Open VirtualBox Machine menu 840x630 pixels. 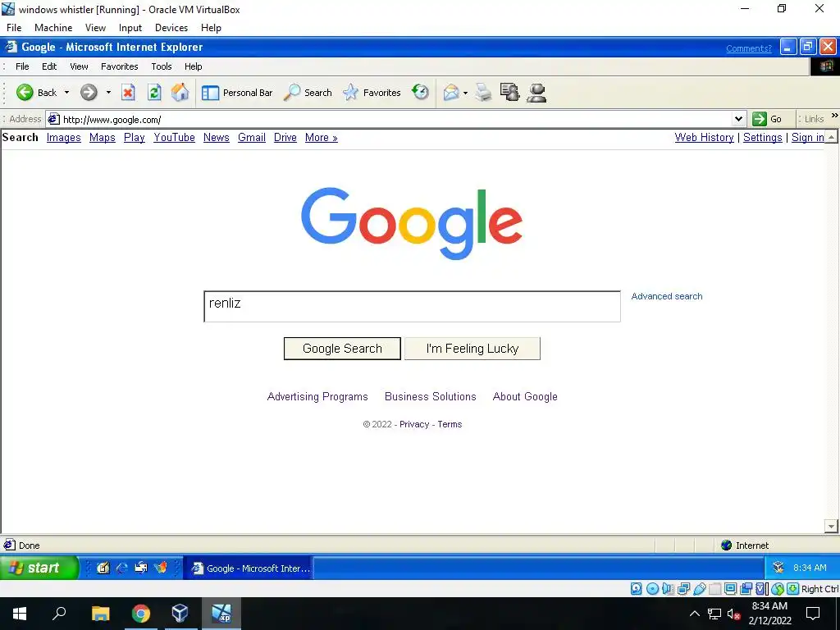pyautogui.click(x=53, y=28)
